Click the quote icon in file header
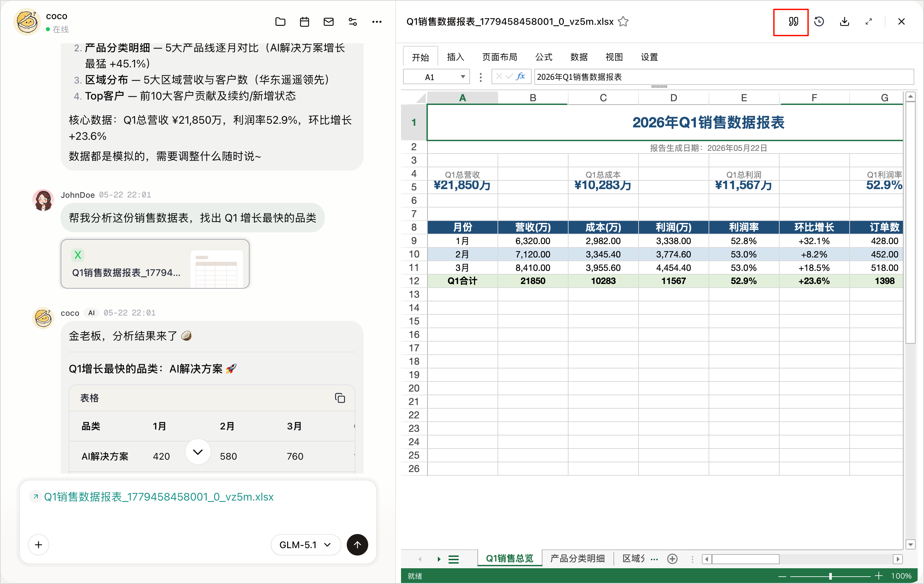The width and height of the screenshot is (924, 584). pyautogui.click(x=793, y=22)
